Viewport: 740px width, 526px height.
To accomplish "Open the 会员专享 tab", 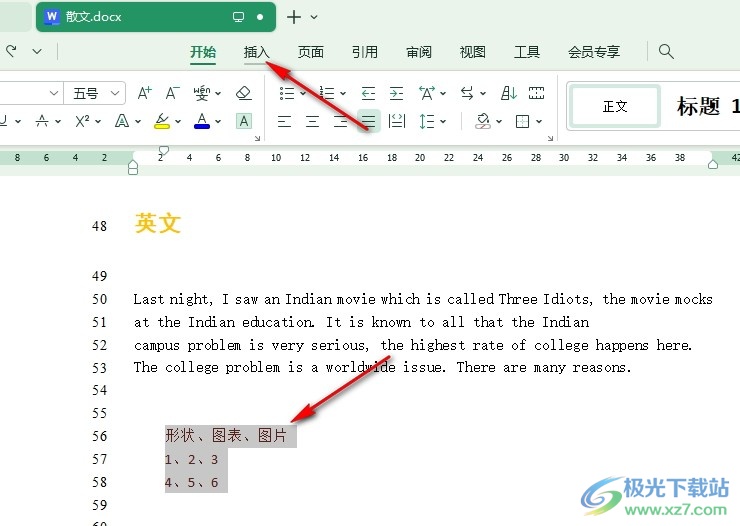I will (x=594, y=51).
